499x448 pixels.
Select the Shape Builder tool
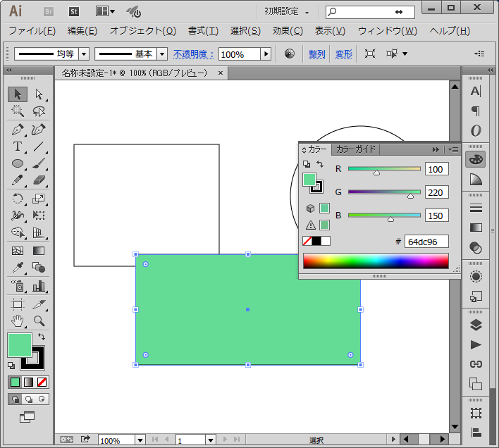click(x=18, y=232)
